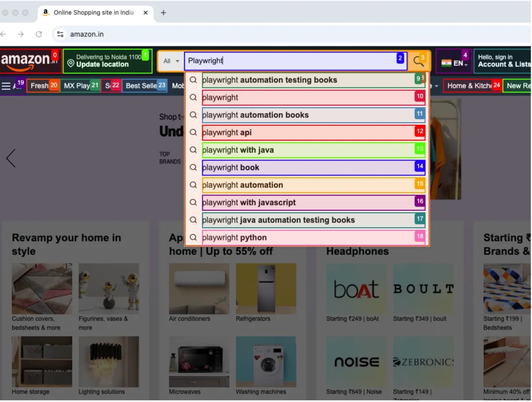Open Figurines, vases & more thumbnail
The width and height of the screenshot is (532, 402).
point(109,289)
